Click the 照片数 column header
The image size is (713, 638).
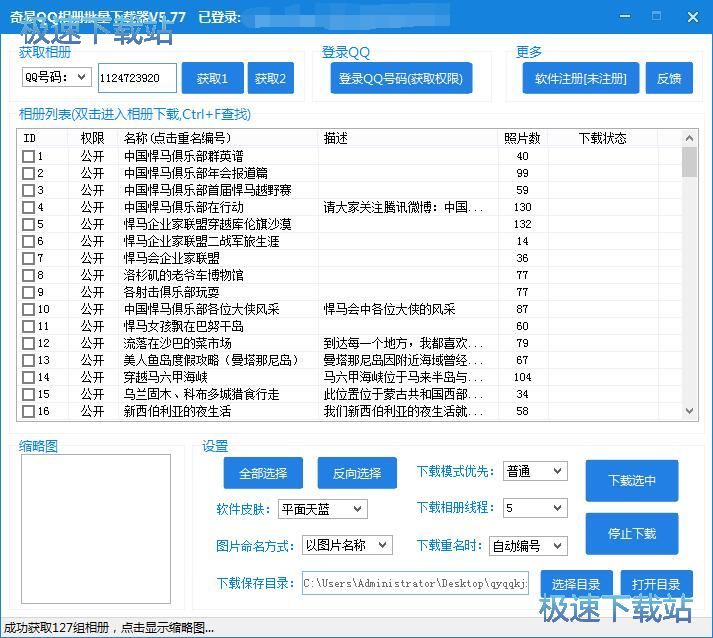[x=522, y=138]
